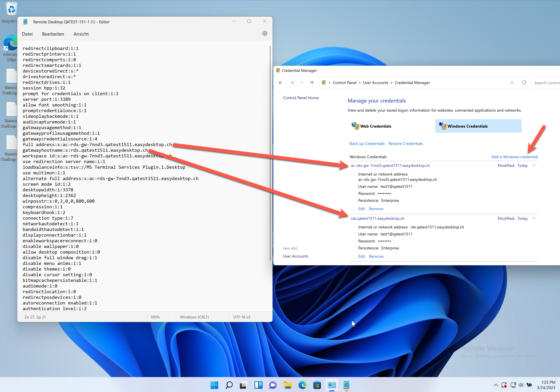The height and width of the screenshot is (392, 560).
Task: Edit the ac-rds-gw-7nnd3 credential
Action: [x=361, y=209]
